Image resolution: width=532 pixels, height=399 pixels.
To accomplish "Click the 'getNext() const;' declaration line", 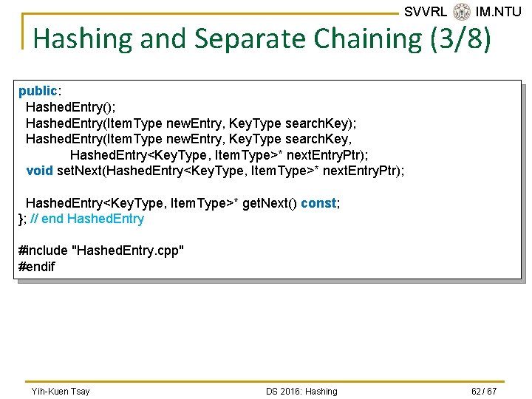I will (x=183, y=203).
